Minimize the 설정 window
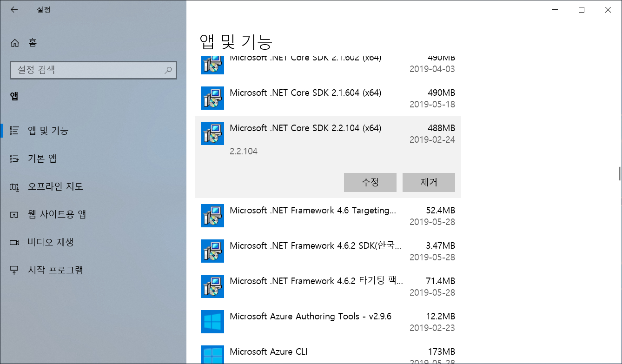 555,10
